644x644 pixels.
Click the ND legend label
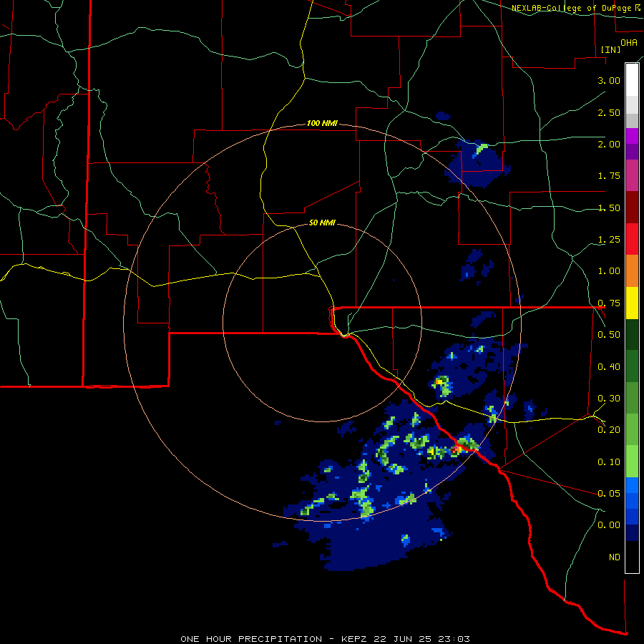(615, 557)
